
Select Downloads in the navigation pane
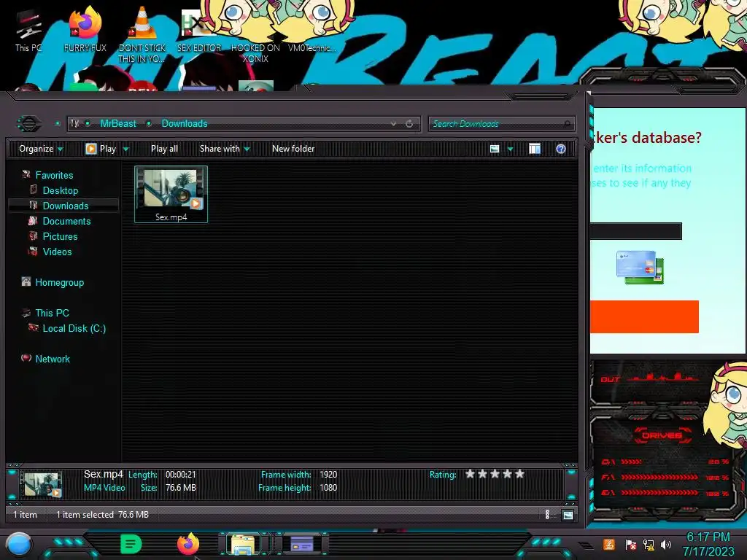(x=65, y=206)
